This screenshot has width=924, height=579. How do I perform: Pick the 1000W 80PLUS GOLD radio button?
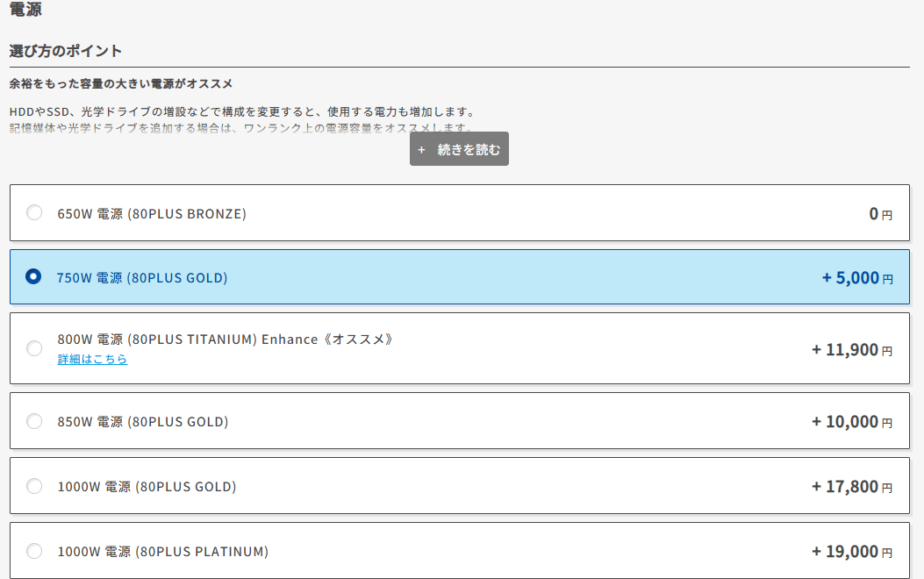[x=34, y=486]
